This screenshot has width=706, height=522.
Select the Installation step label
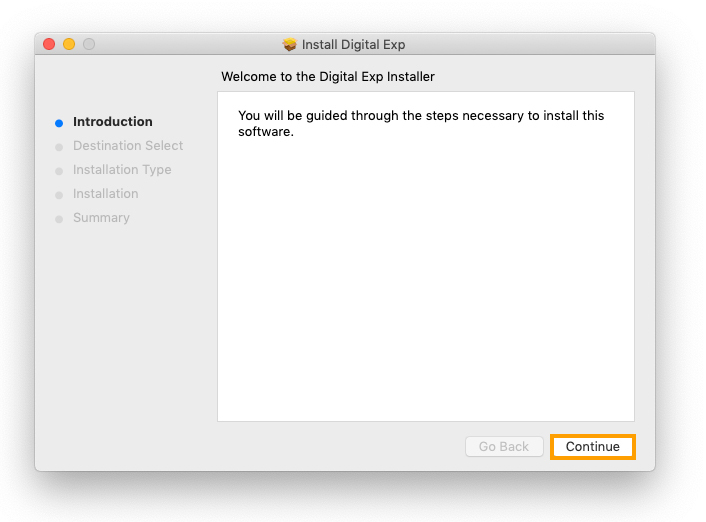pos(106,194)
